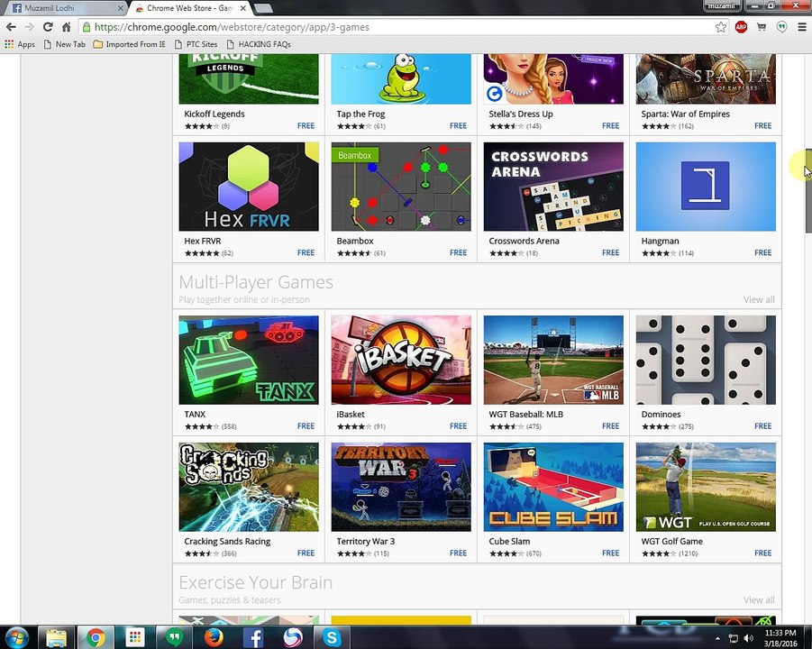
Task: Open the WGT Golf Game thumbnail
Action: tap(706, 487)
